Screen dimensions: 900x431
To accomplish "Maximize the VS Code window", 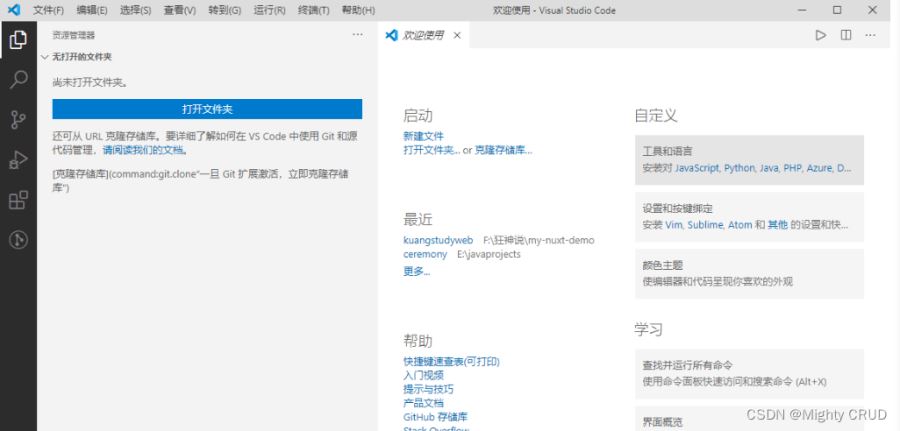I will (837, 10).
